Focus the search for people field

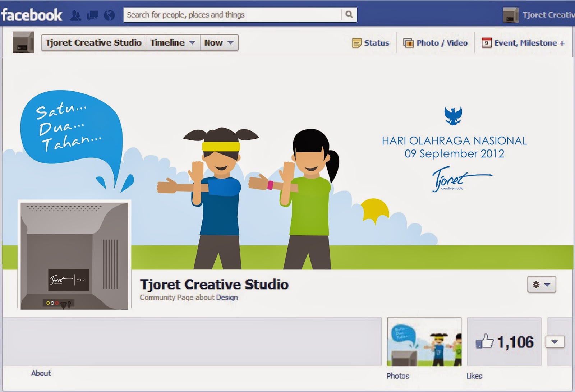click(x=233, y=15)
